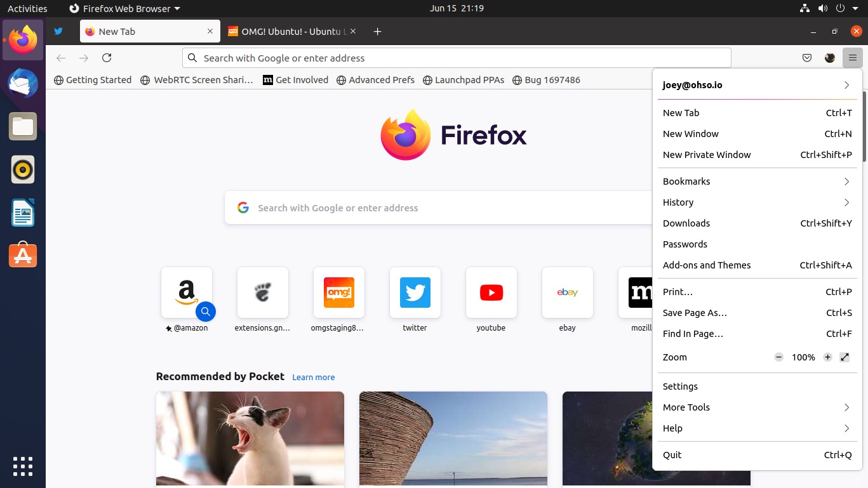Zoom out using the minus button in menu
The width and height of the screenshot is (868, 488).
[x=778, y=357]
